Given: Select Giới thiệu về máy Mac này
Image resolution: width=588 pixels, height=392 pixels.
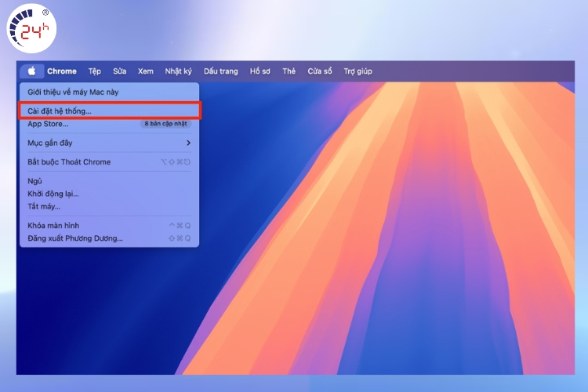Looking at the screenshot, I should (73, 92).
